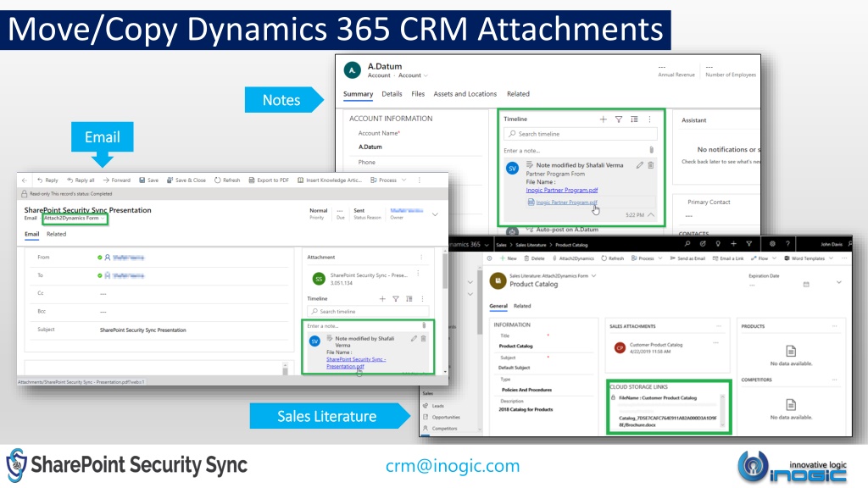This screenshot has height=488, width=868.
Task: Click Attach2Dynamics button in Sales Literature toolbar
Action: click(574, 258)
